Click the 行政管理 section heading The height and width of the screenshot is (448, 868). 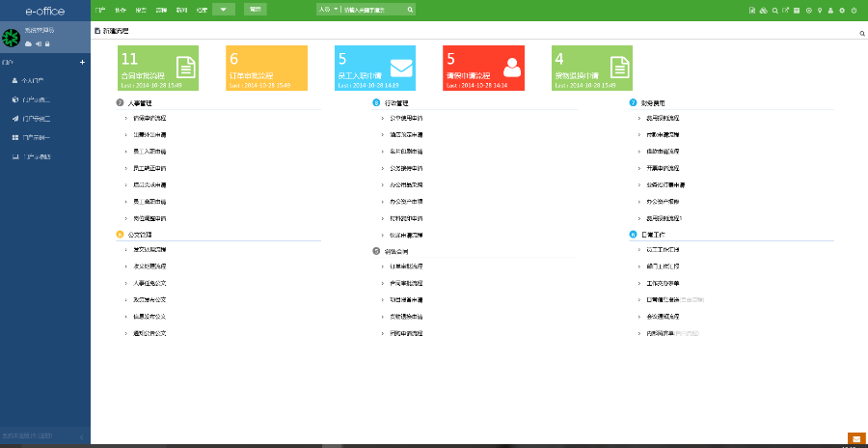(396, 102)
